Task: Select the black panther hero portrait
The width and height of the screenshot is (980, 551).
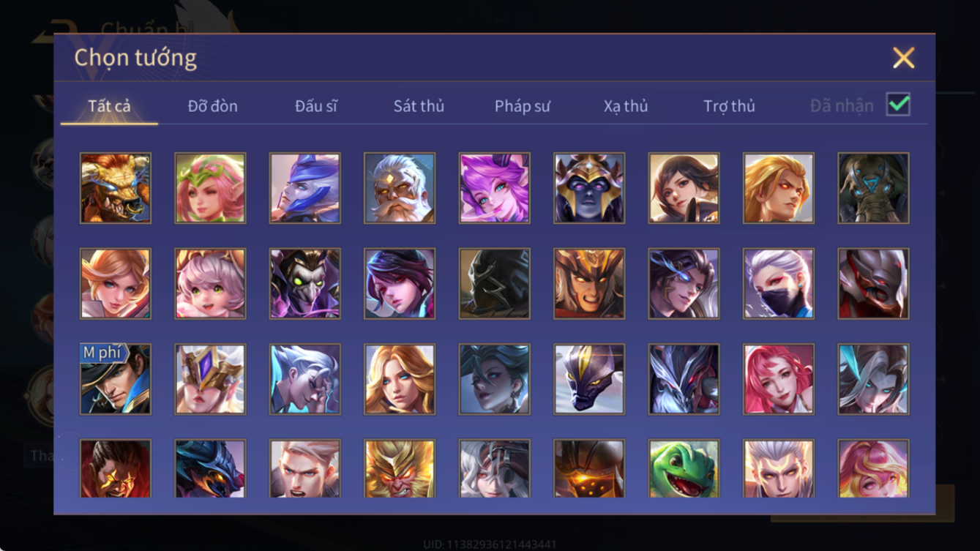Action: (x=589, y=379)
